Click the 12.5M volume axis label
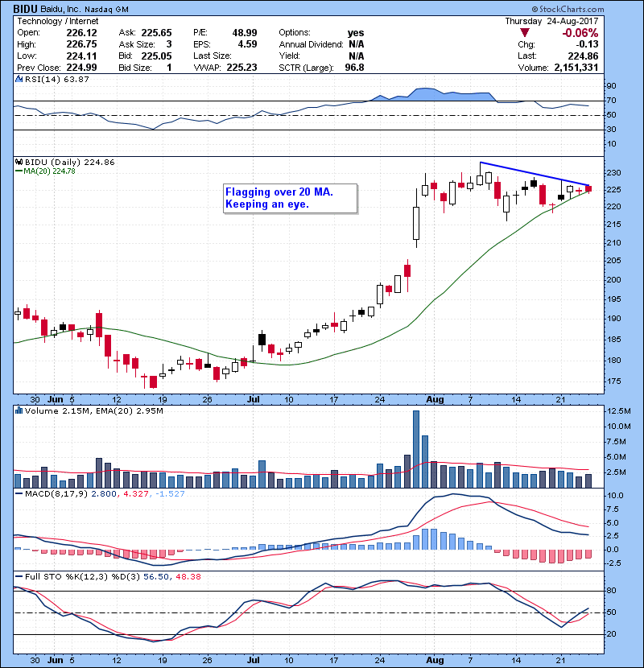 coord(619,411)
